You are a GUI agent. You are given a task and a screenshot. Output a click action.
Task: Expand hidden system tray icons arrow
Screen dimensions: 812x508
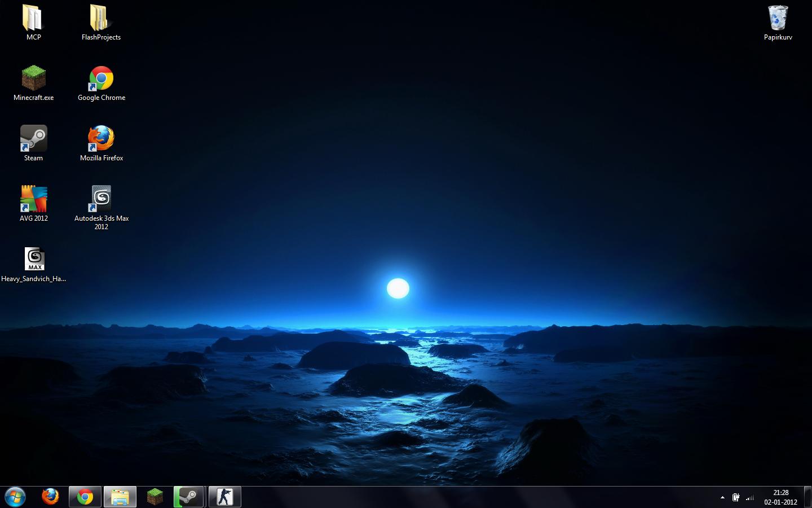point(722,497)
